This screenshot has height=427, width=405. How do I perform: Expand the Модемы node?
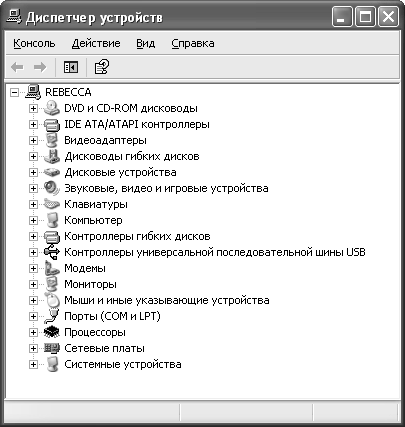33,268
